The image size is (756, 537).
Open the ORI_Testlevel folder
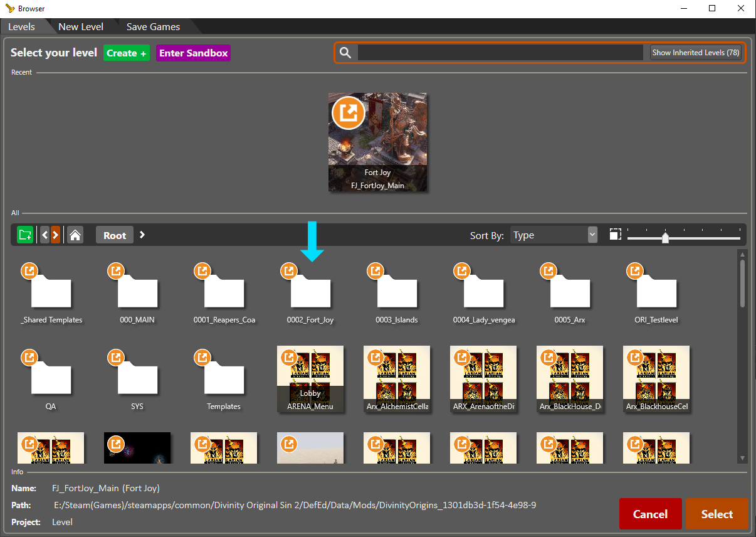(656, 294)
